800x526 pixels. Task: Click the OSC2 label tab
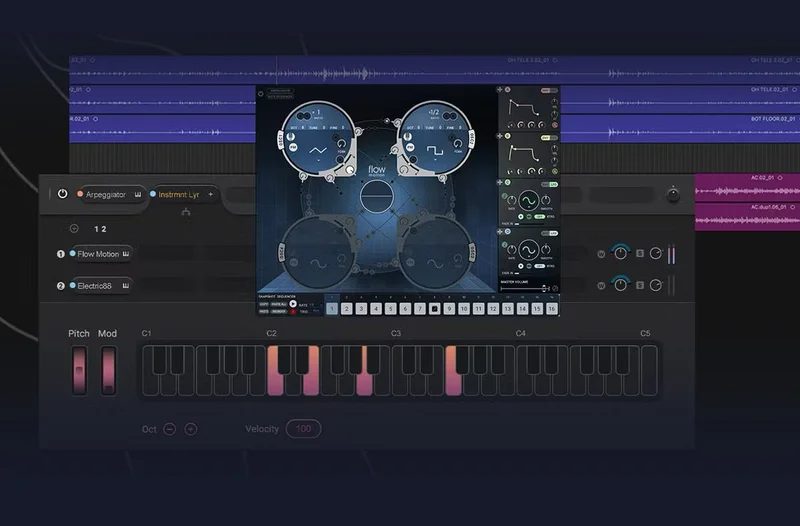click(472, 139)
